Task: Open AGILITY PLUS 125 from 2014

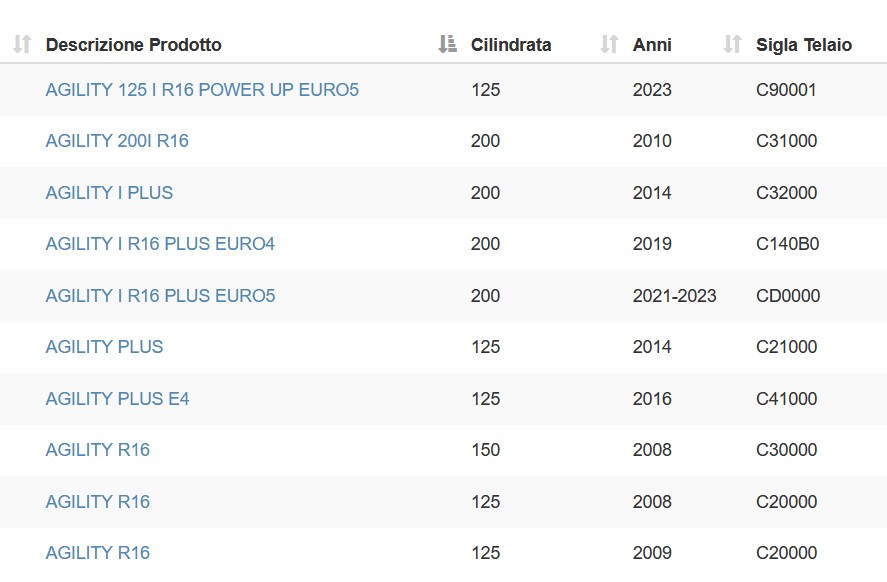Action: tap(104, 347)
